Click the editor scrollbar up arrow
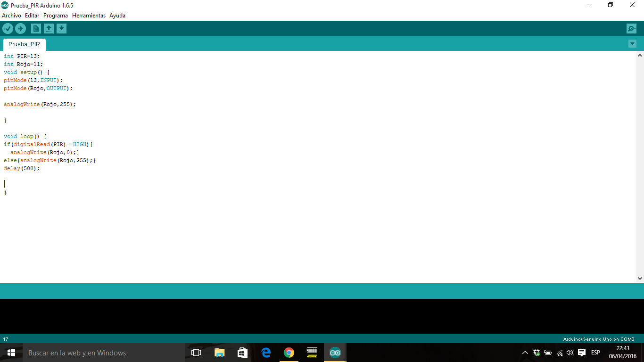 coord(640,55)
